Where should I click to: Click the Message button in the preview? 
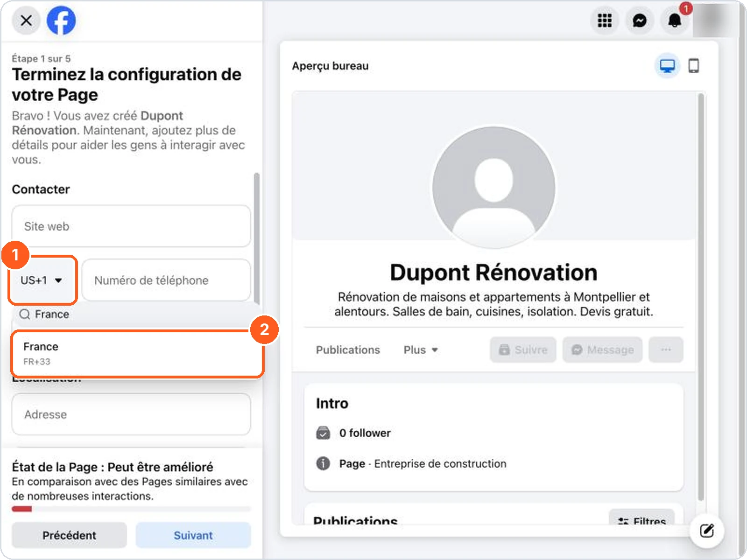tap(602, 350)
